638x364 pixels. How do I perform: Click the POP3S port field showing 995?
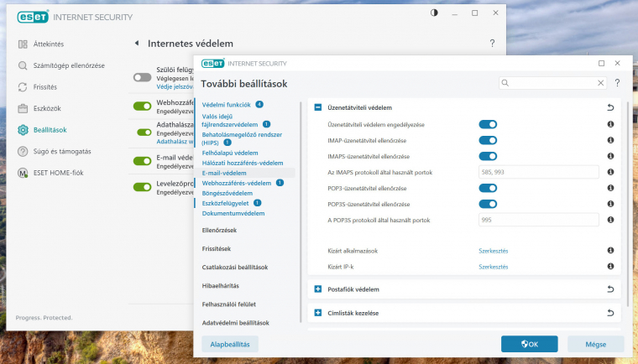[x=539, y=220]
